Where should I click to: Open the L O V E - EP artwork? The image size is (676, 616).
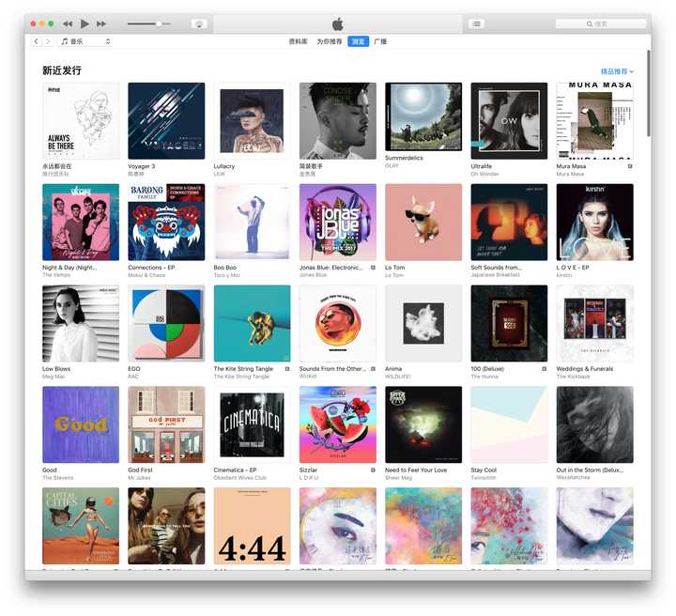point(595,223)
